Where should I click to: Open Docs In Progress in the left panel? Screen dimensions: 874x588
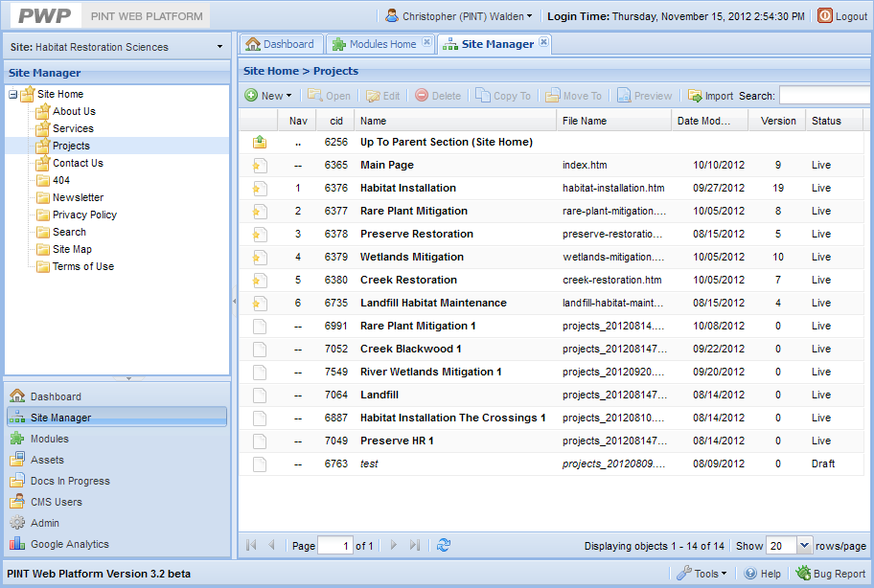(x=117, y=481)
